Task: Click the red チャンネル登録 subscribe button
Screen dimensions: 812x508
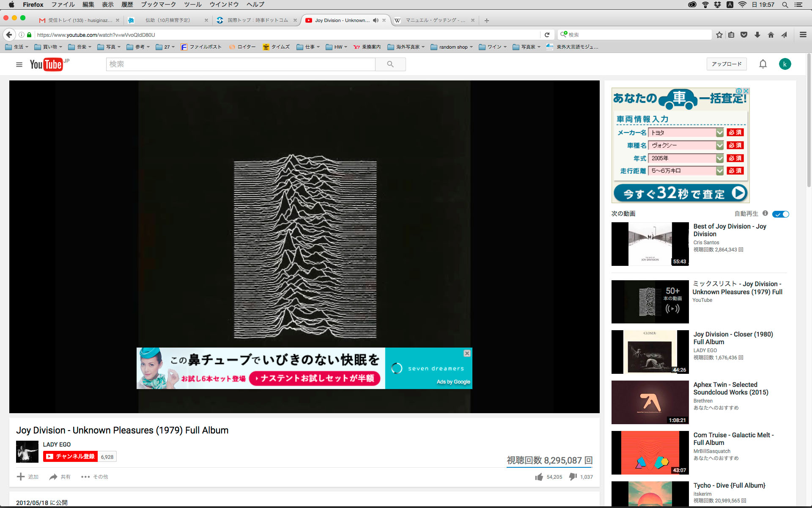Action: 71,456
